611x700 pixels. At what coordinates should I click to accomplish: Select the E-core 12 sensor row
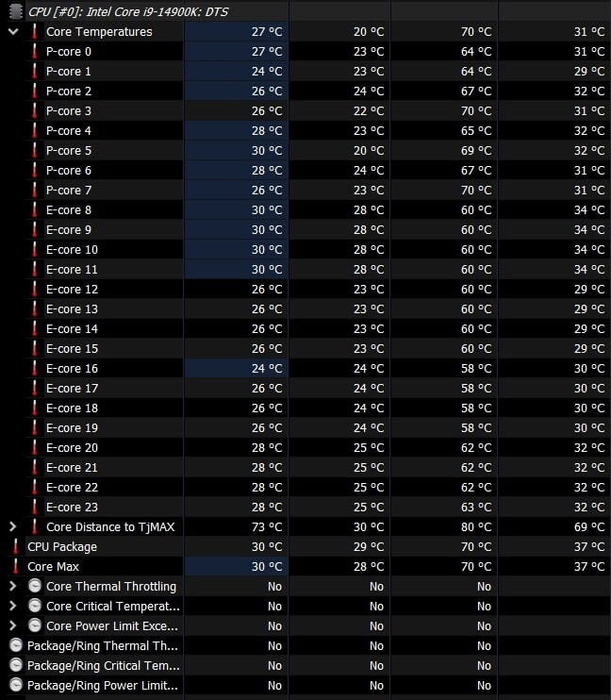pyautogui.click(x=72, y=289)
